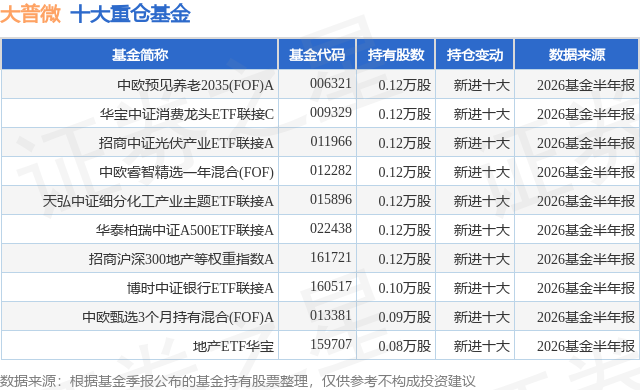
Task: Click the 基金简称 column header
Action: click(140, 55)
